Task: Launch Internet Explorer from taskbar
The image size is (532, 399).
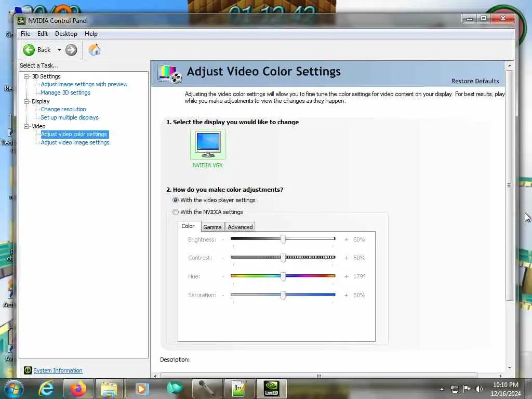Action: pyautogui.click(x=46, y=389)
